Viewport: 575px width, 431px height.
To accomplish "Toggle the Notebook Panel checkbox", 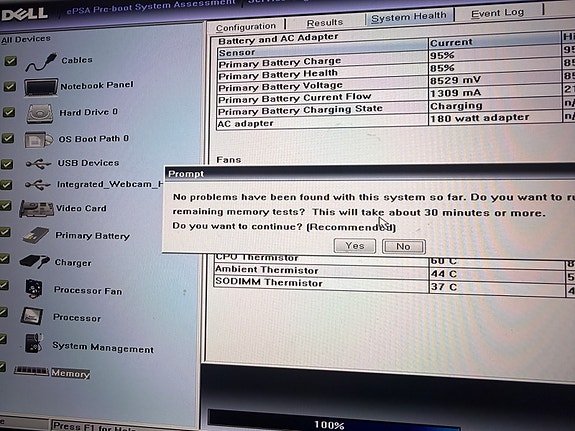I will coord(10,87).
